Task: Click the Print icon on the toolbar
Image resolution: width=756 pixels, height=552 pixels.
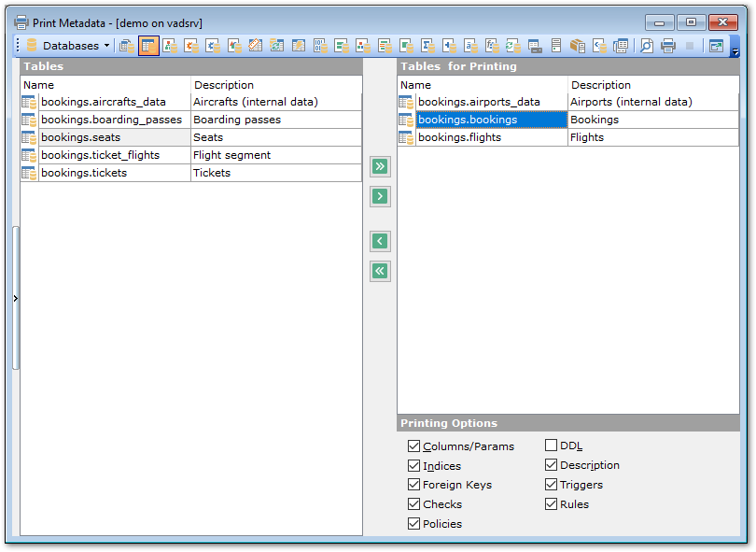Action: click(669, 45)
